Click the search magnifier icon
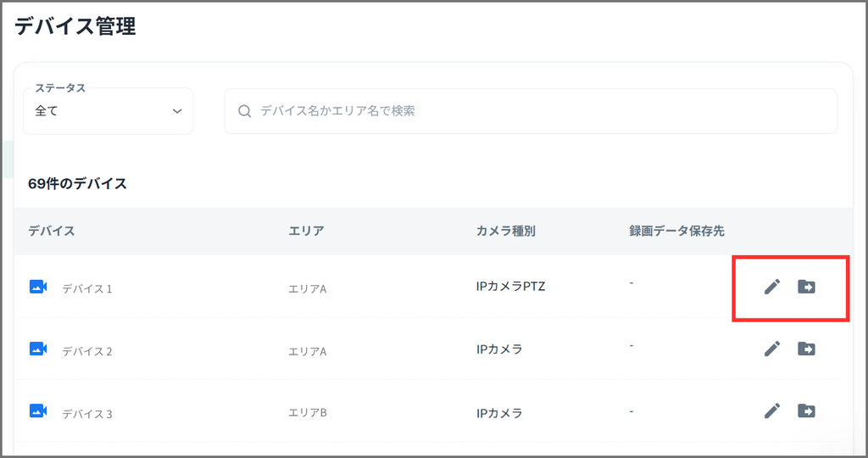 point(245,111)
